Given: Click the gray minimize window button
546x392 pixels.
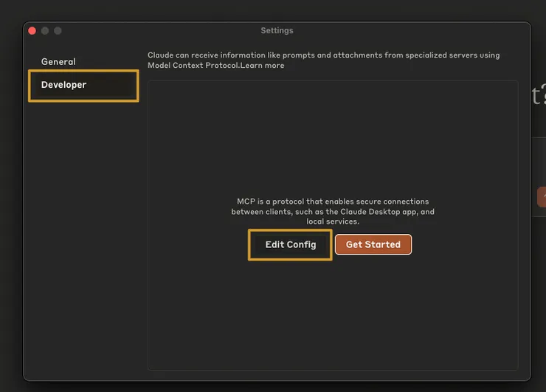Looking at the screenshot, I should pos(45,30).
